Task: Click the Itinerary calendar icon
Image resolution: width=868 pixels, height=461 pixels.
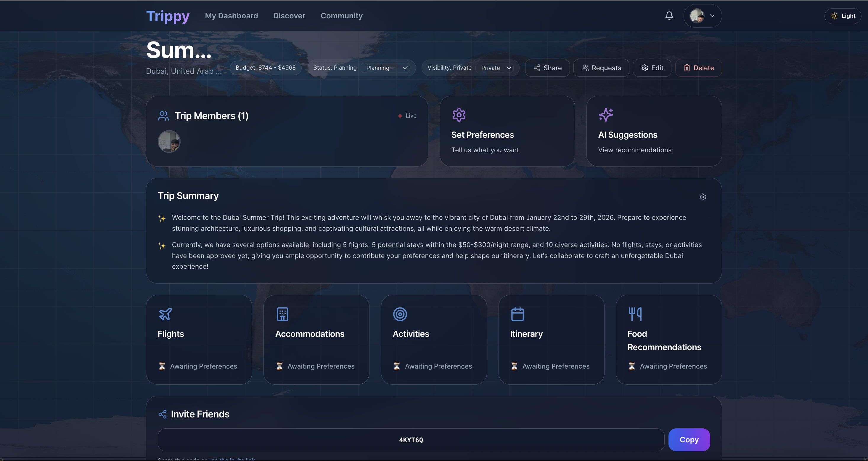Action: tap(517, 314)
